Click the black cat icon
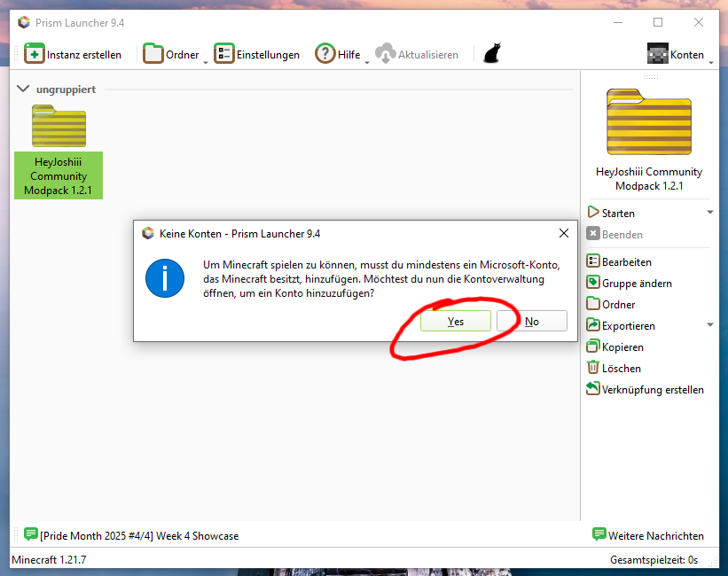 click(x=491, y=54)
